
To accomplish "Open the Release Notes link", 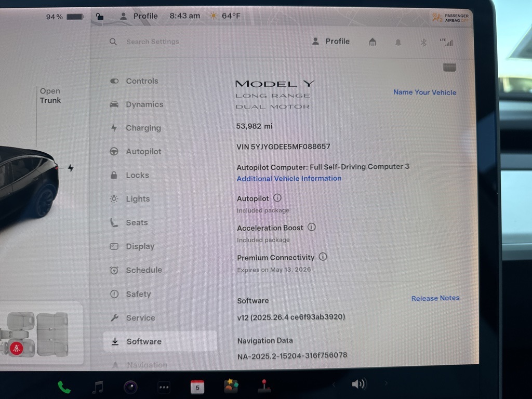I will (x=435, y=298).
